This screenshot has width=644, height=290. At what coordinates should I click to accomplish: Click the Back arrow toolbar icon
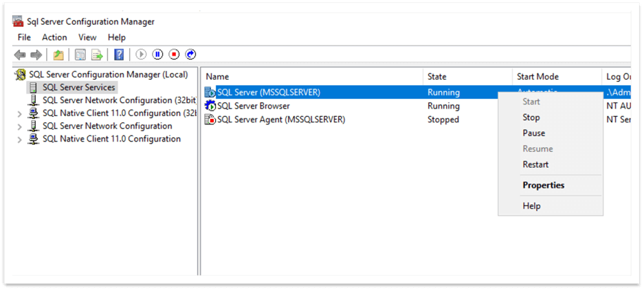[20, 55]
